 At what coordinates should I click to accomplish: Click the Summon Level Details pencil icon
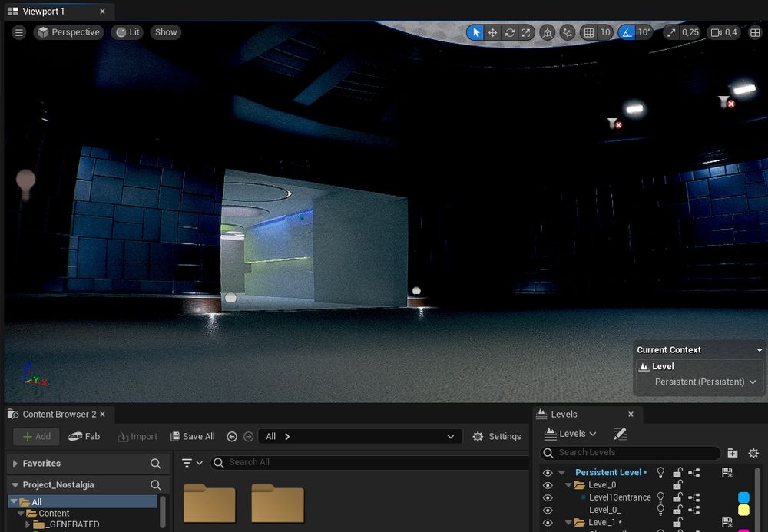click(620, 434)
